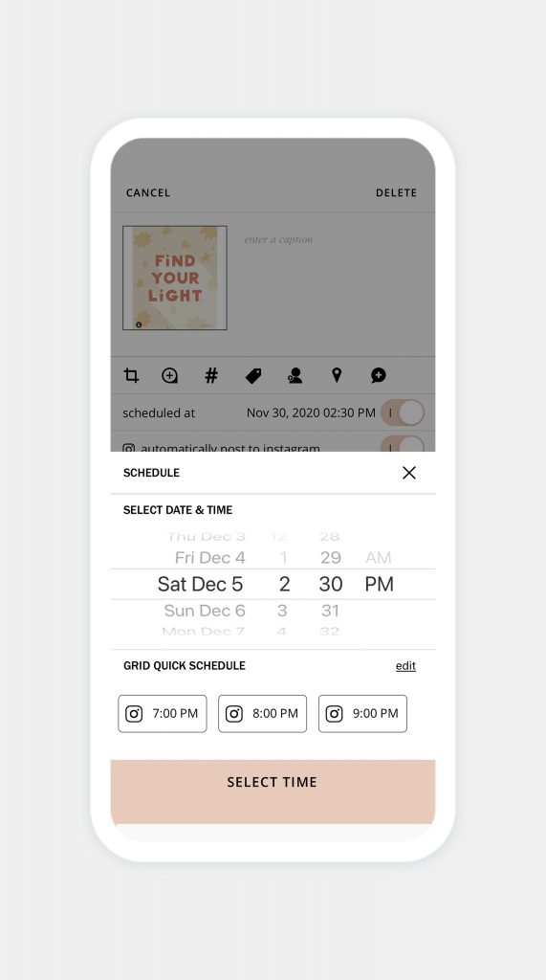Choose the 8:00 PM quick schedule
The width and height of the screenshot is (546, 980).
pyautogui.click(x=262, y=714)
